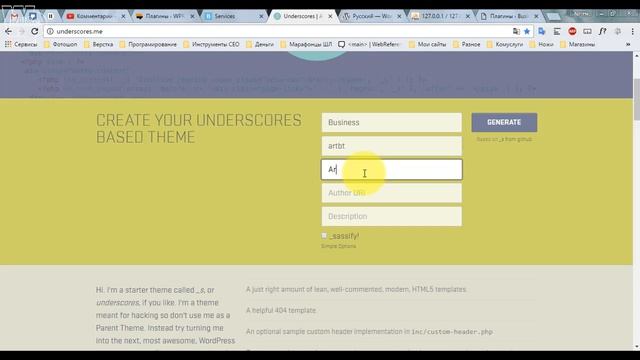This screenshot has width=640, height=360.
Task: Show more bookmarks chevron
Action: [628, 44]
